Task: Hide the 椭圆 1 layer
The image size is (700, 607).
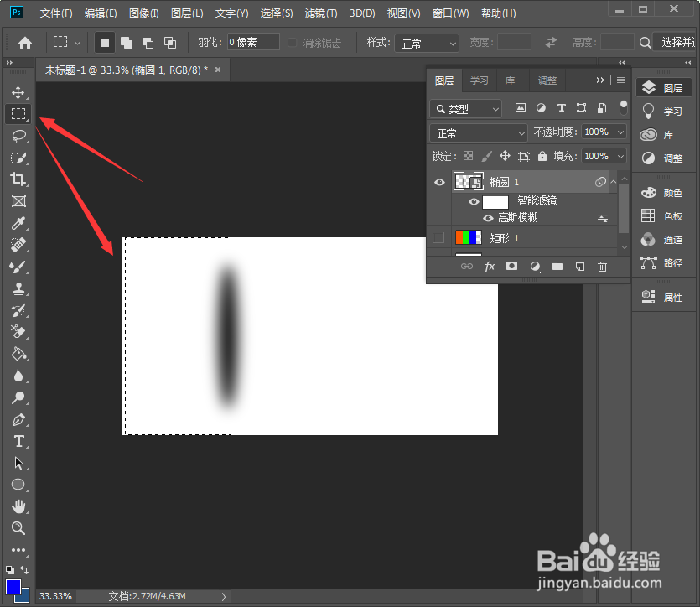Action: pos(439,182)
